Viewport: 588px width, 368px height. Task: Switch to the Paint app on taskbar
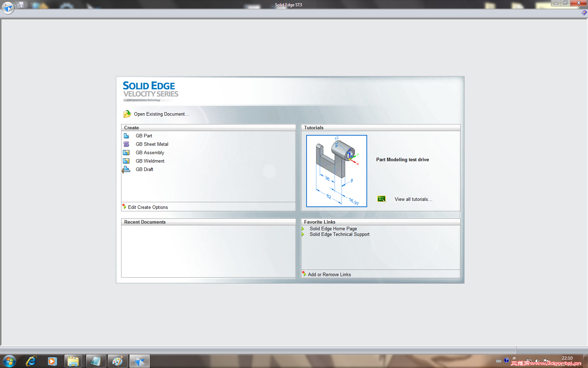(x=117, y=361)
